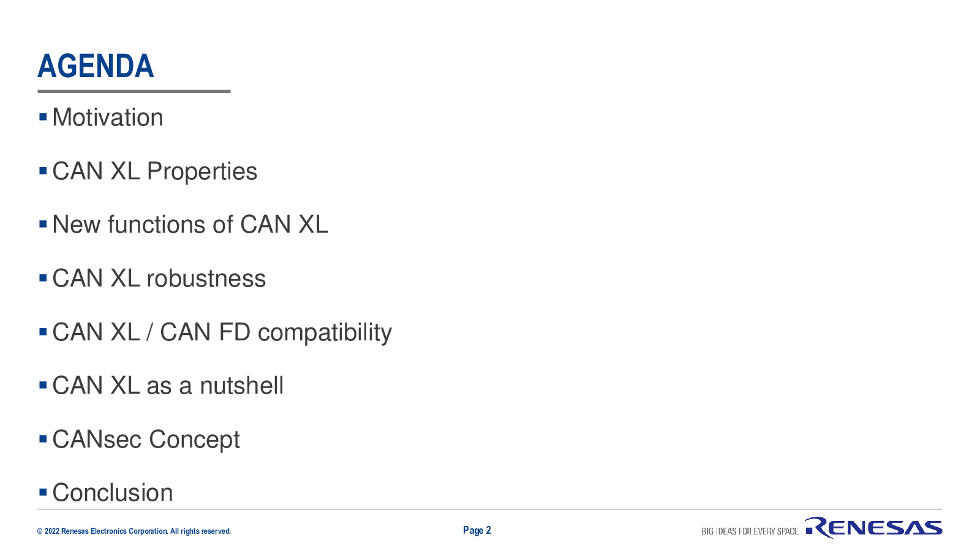Viewport: 980px width, 551px height.
Task: Click the Renesas logo
Action: pos(874,528)
